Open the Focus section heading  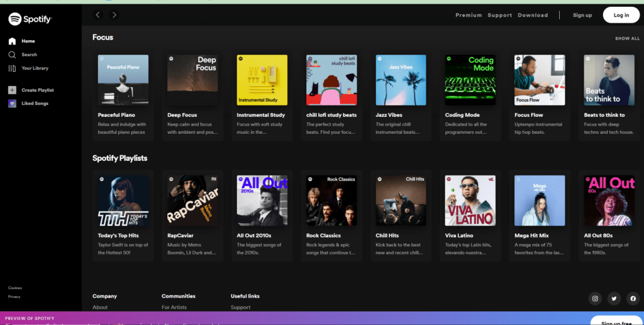(x=103, y=37)
